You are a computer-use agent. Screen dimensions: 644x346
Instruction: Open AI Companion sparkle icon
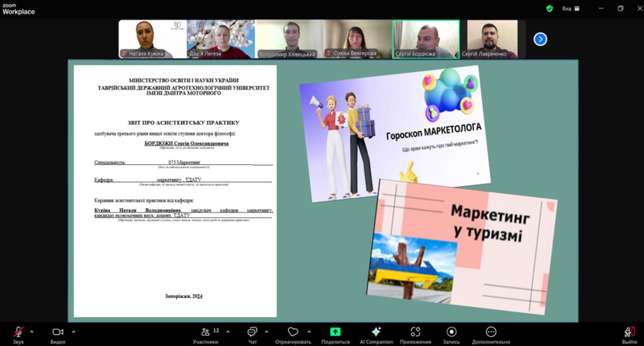pos(376,332)
